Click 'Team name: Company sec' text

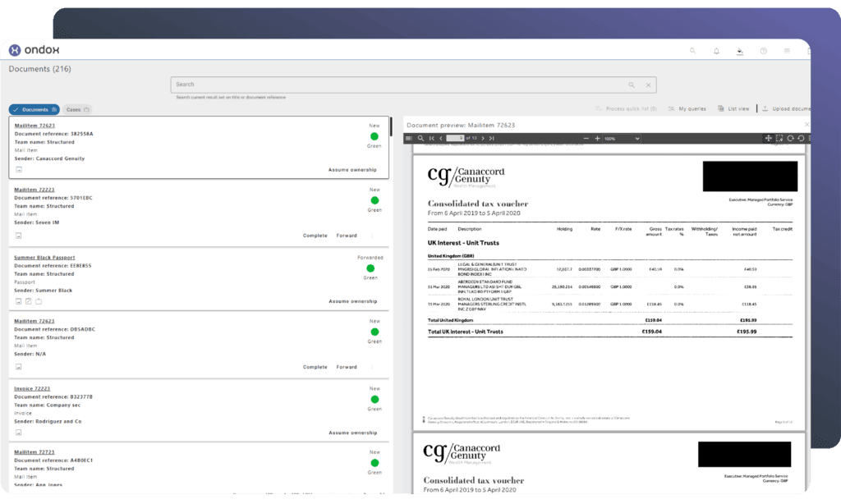tap(47, 405)
